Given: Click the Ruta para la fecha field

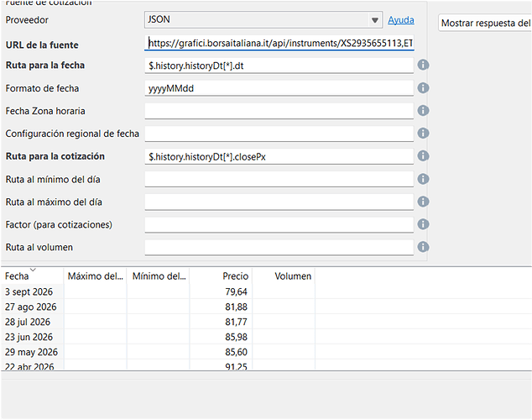Looking at the screenshot, I should pos(279,66).
